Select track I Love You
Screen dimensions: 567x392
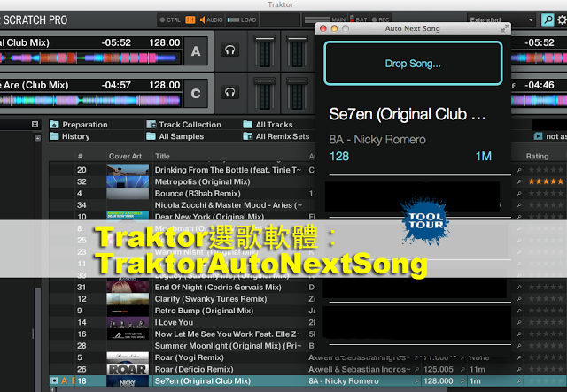174,322
